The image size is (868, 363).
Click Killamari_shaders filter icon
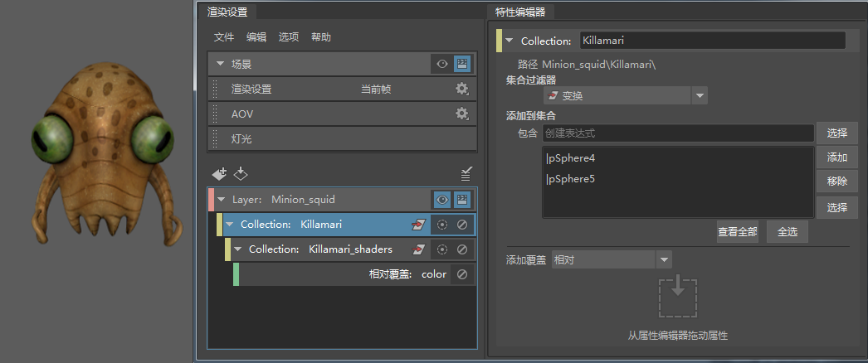pos(418,249)
